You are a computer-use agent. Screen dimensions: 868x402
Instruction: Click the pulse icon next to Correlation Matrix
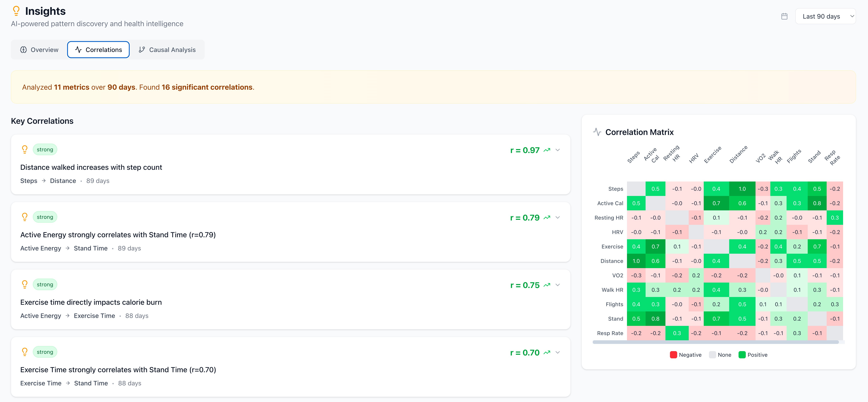point(597,132)
